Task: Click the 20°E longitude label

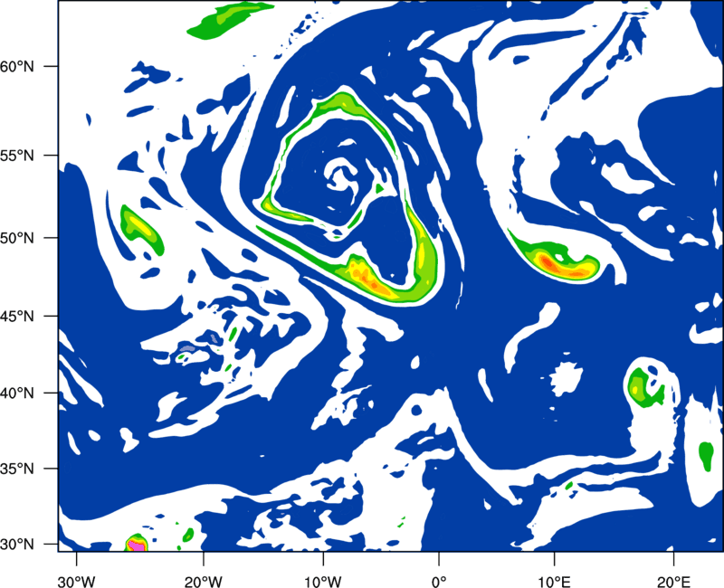Action: coord(673,582)
